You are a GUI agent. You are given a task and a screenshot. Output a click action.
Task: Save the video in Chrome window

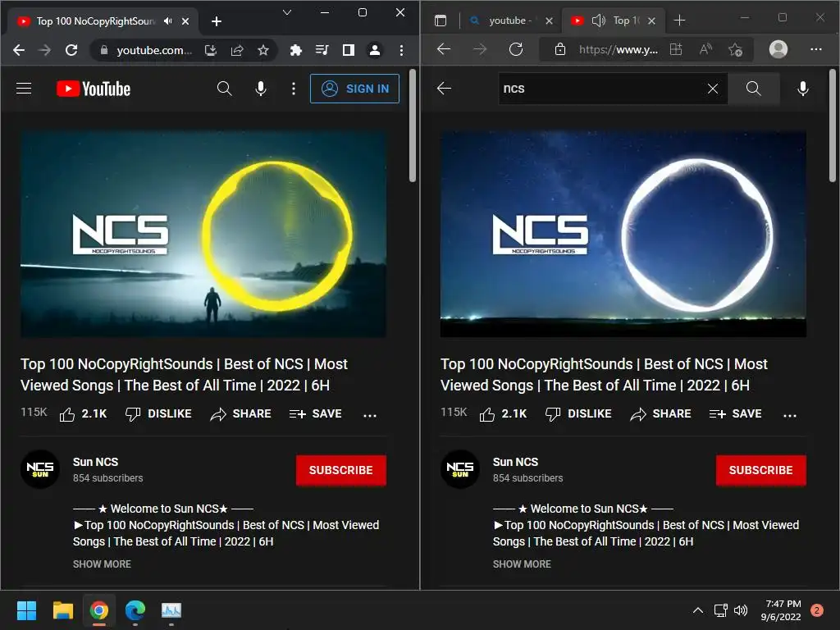pyautogui.click(x=316, y=414)
